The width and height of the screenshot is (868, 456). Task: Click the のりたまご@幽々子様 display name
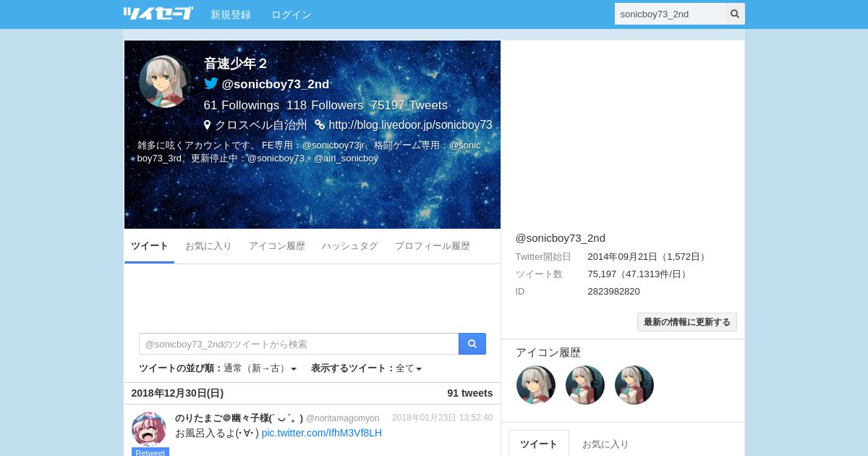(x=239, y=418)
